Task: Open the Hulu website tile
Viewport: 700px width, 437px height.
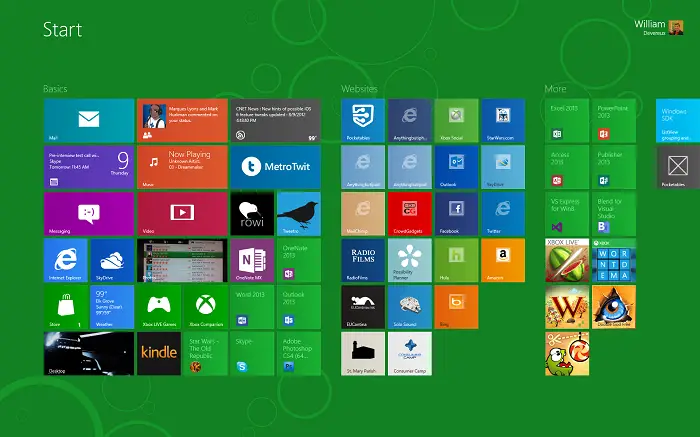Action: pos(456,260)
